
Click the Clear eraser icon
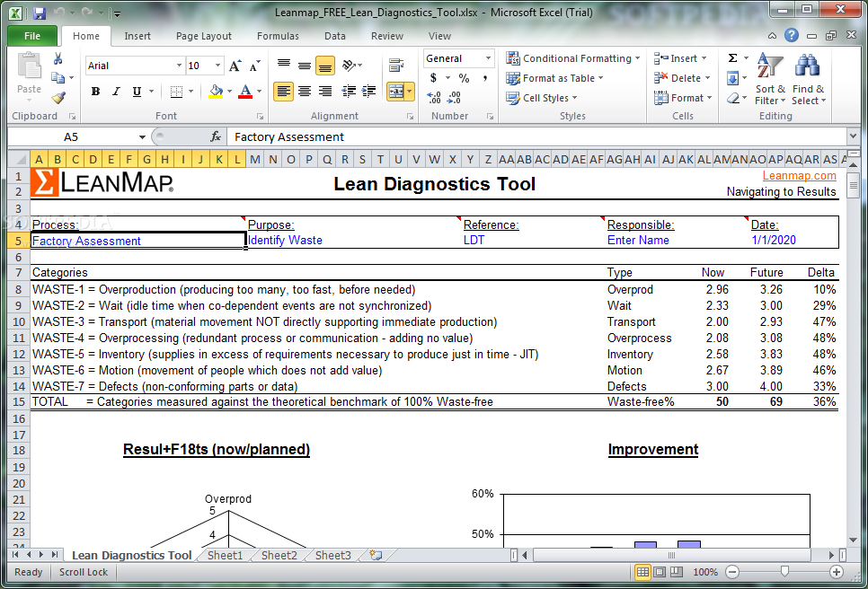click(733, 98)
